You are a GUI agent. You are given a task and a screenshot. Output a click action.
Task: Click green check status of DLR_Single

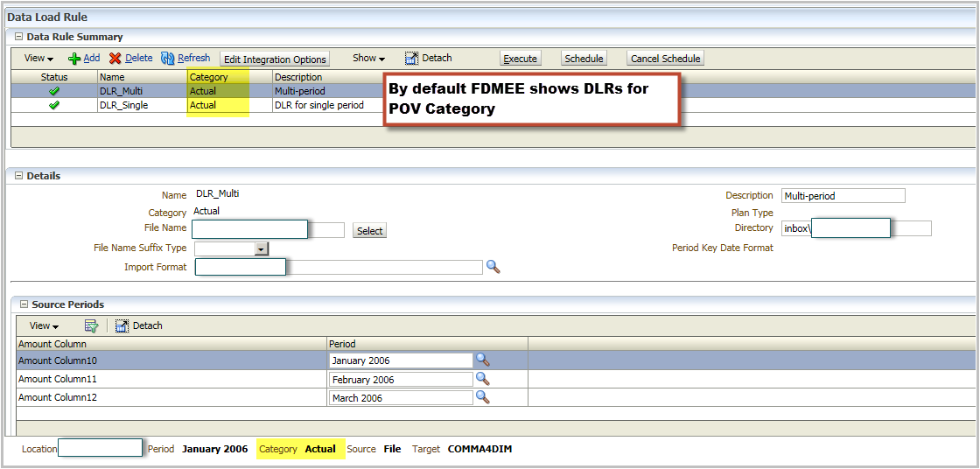(x=54, y=105)
